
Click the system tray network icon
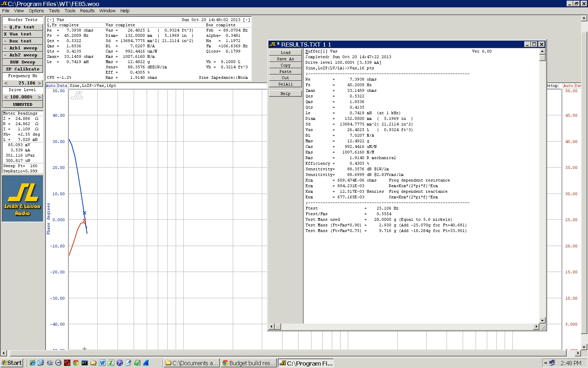point(552,363)
